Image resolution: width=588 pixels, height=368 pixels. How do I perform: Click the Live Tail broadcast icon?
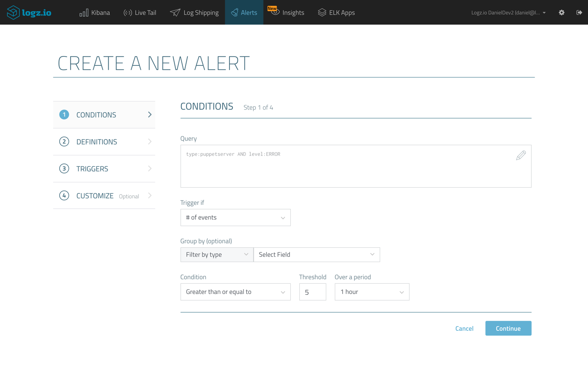(x=128, y=13)
